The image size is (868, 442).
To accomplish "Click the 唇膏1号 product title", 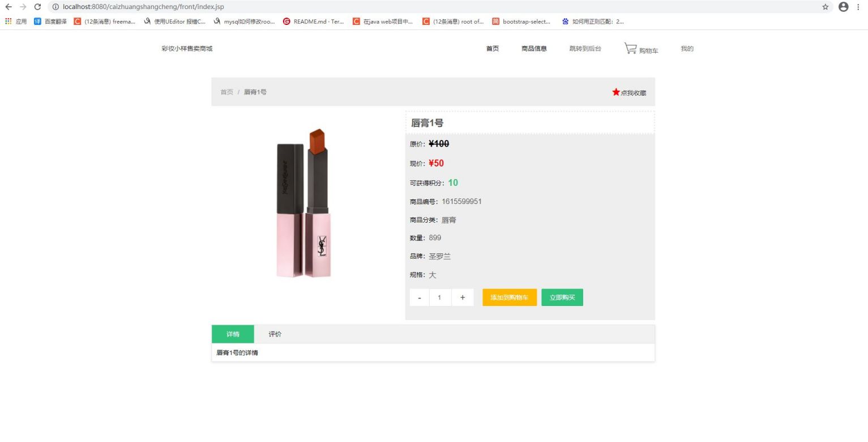I will click(x=427, y=123).
